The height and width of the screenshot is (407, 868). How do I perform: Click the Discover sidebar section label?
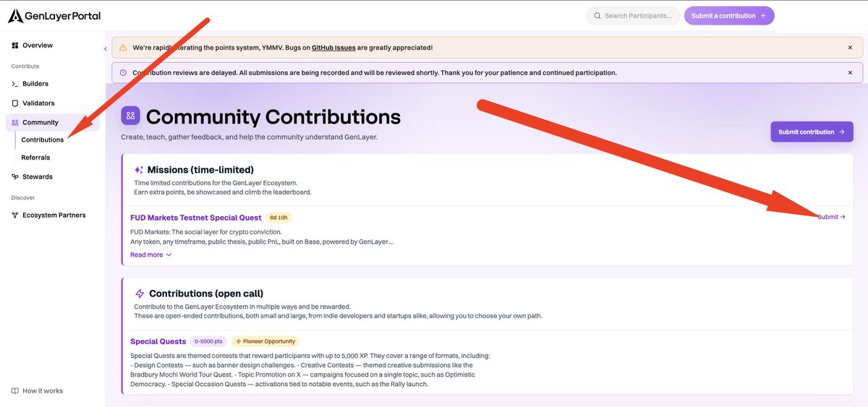click(x=23, y=198)
